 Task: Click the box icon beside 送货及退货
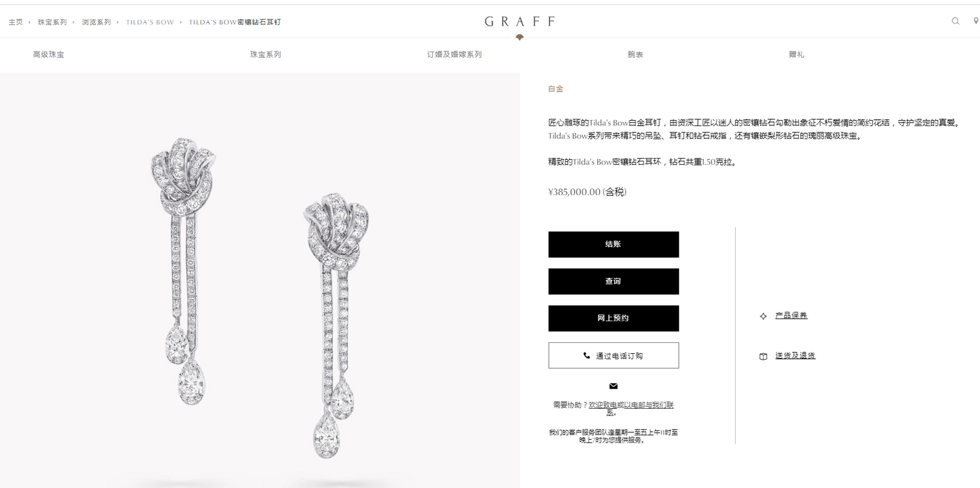[x=763, y=357]
